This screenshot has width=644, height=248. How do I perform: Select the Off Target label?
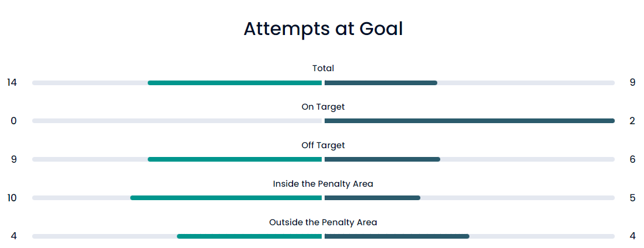tap(323, 145)
